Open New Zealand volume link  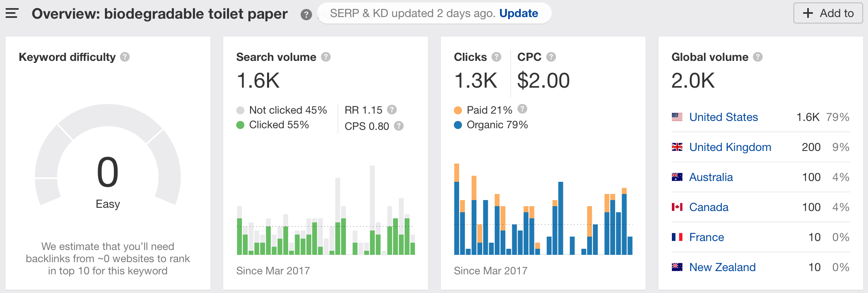pyautogui.click(x=722, y=267)
